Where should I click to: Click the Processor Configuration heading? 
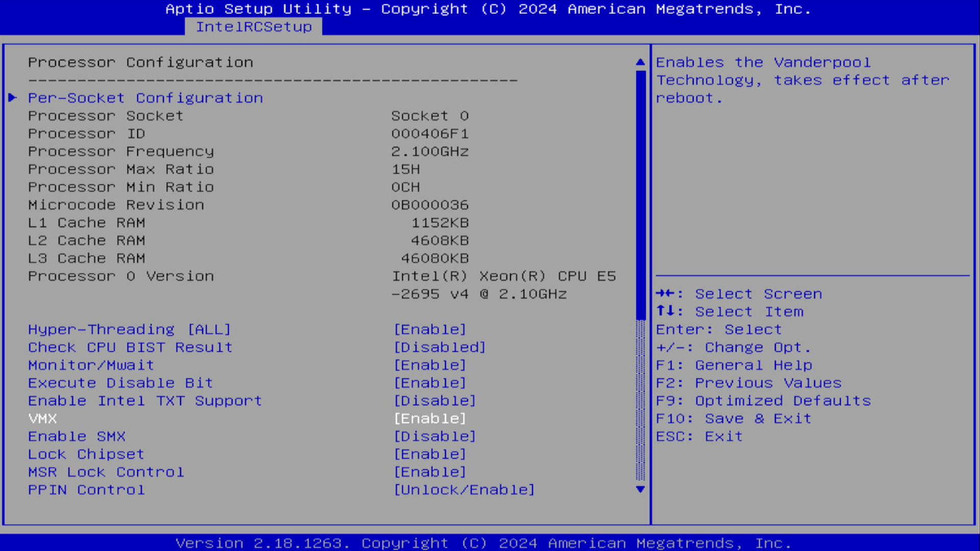coord(141,62)
